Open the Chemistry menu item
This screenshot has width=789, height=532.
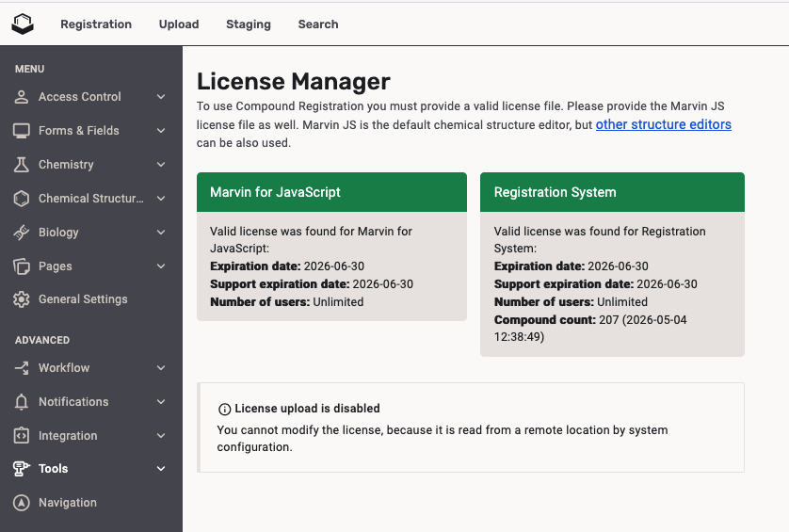click(66, 165)
